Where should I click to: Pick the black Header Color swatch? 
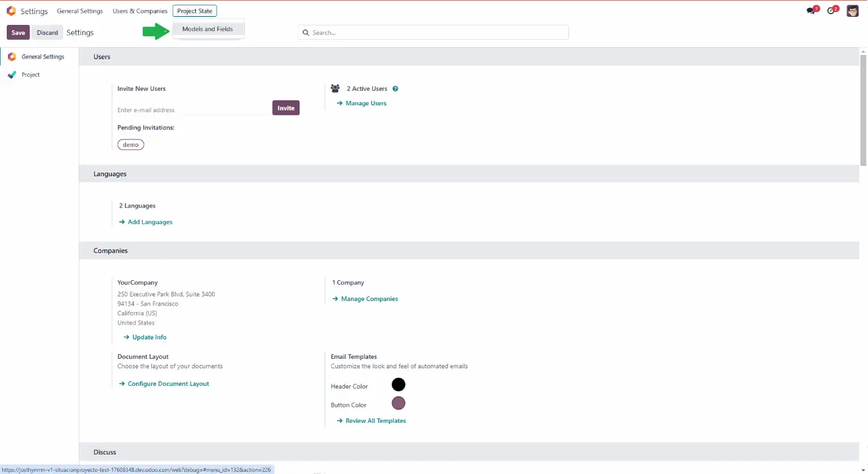pyautogui.click(x=398, y=384)
